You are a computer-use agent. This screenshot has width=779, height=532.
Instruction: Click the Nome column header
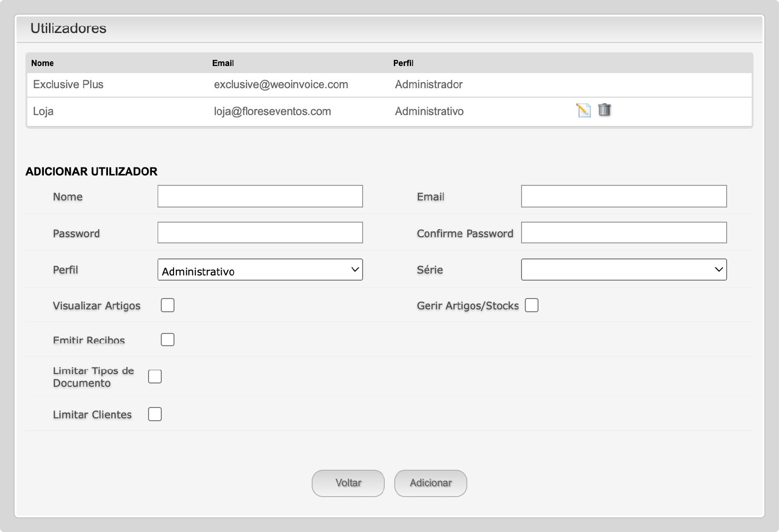42,63
